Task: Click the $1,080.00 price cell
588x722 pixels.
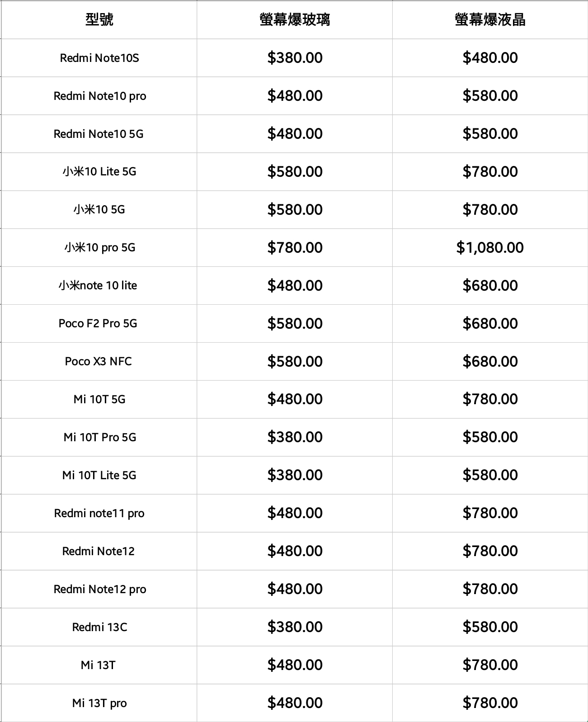Action: [x=490, y=247]
